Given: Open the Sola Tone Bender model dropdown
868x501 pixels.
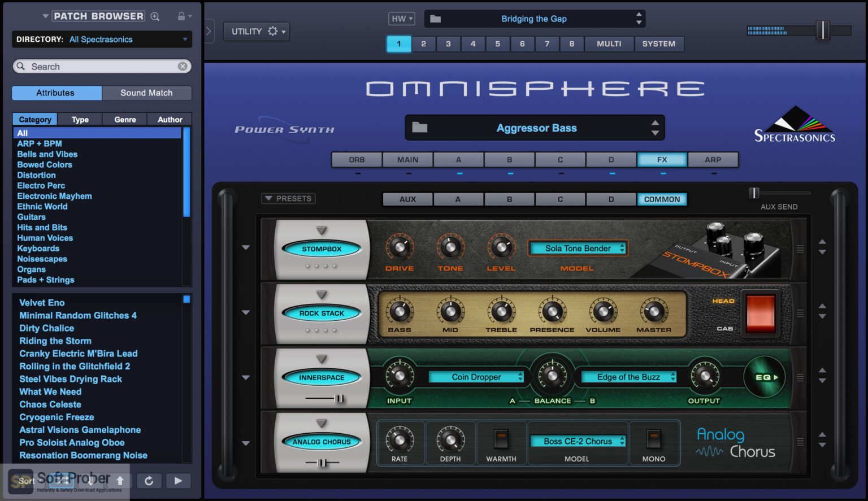Looking at the screenshot, I should (578, 248).
